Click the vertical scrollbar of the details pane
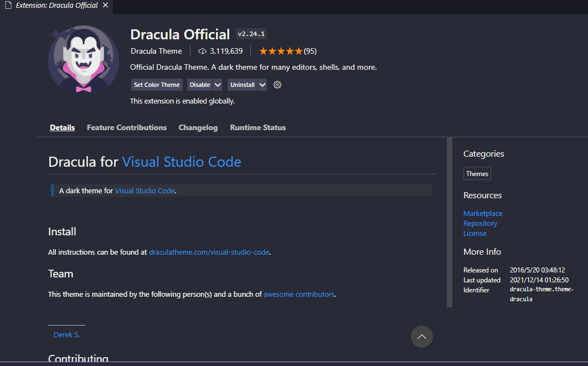This screenshot has height=366, width=588. [450, 221]
